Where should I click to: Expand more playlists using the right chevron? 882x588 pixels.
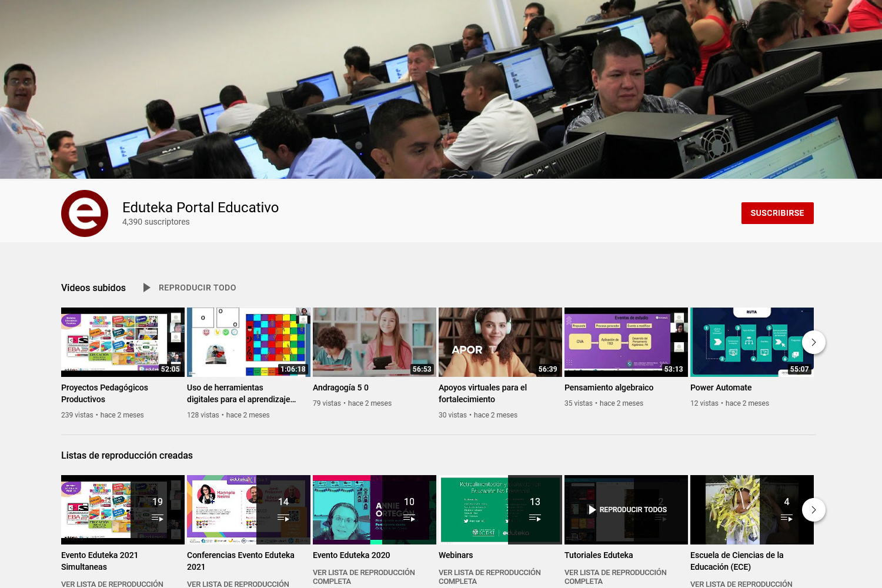coord(813,510)
